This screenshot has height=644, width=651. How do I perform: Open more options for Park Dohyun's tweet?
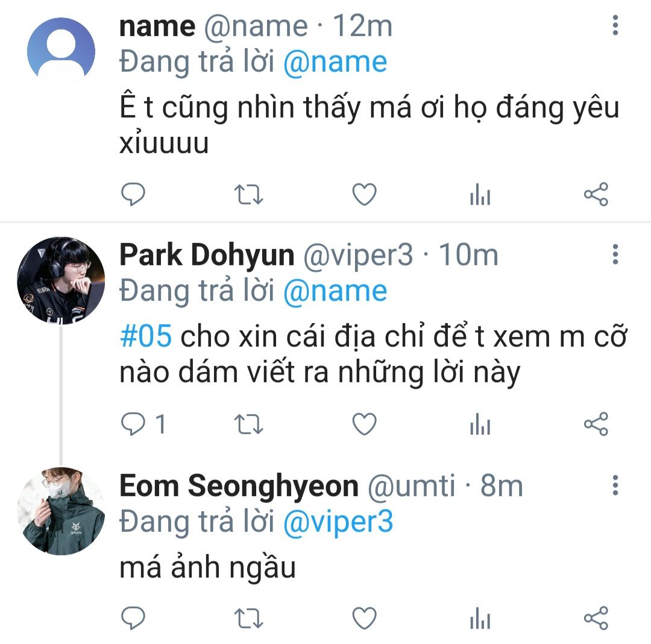tap(615, 254)
